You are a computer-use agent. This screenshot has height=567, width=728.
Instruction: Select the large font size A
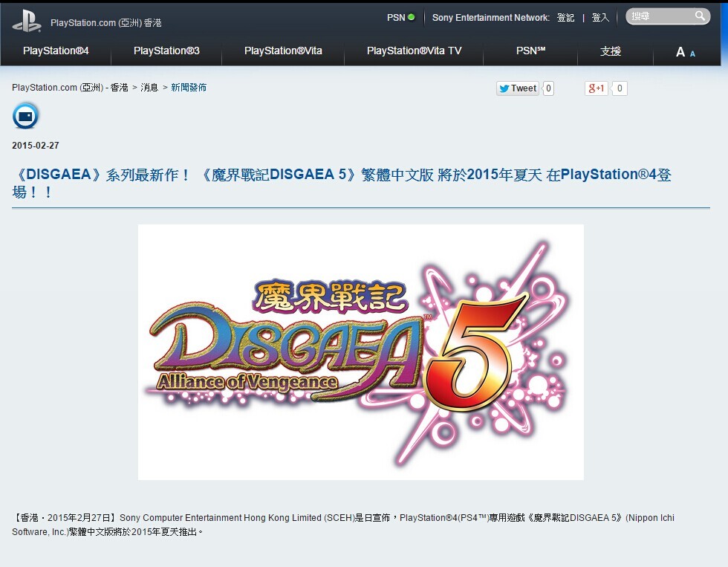pos(680,52)
